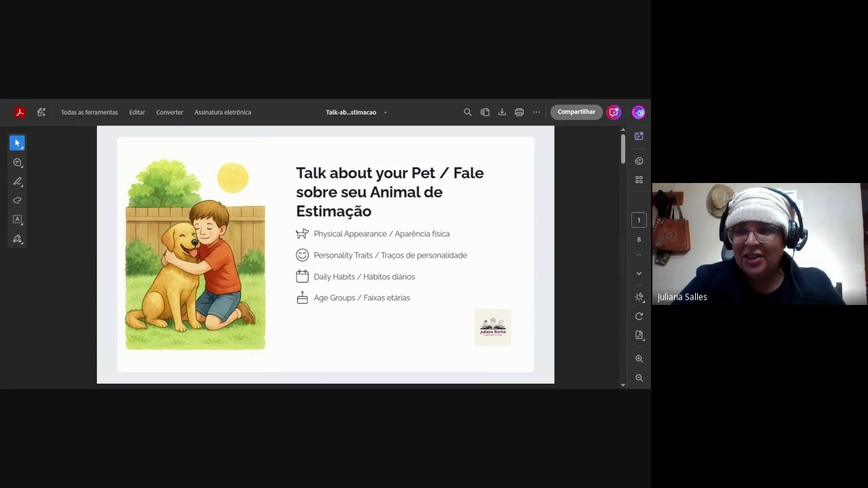Open the page thumbnails grid icon

(x=639, y=180)
